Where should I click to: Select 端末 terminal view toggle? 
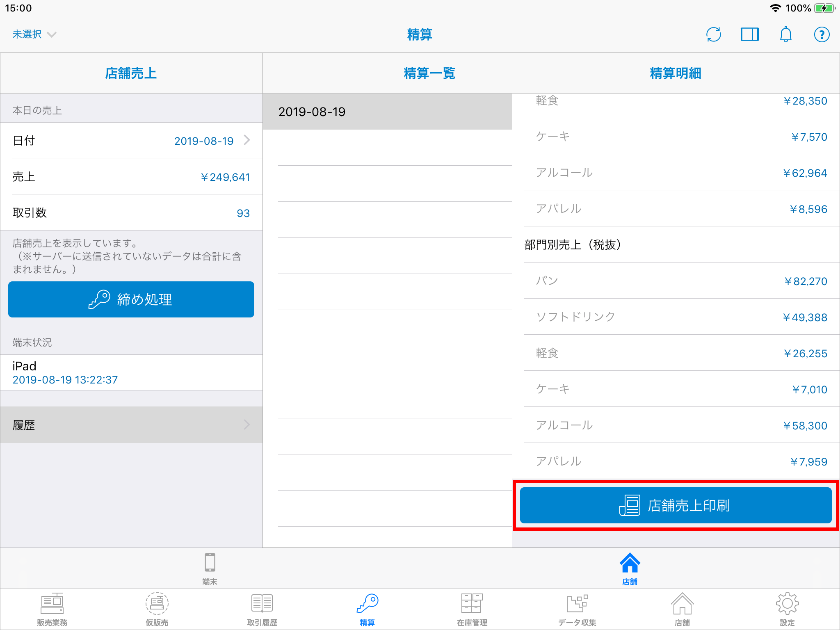click(x=210, y=568)
